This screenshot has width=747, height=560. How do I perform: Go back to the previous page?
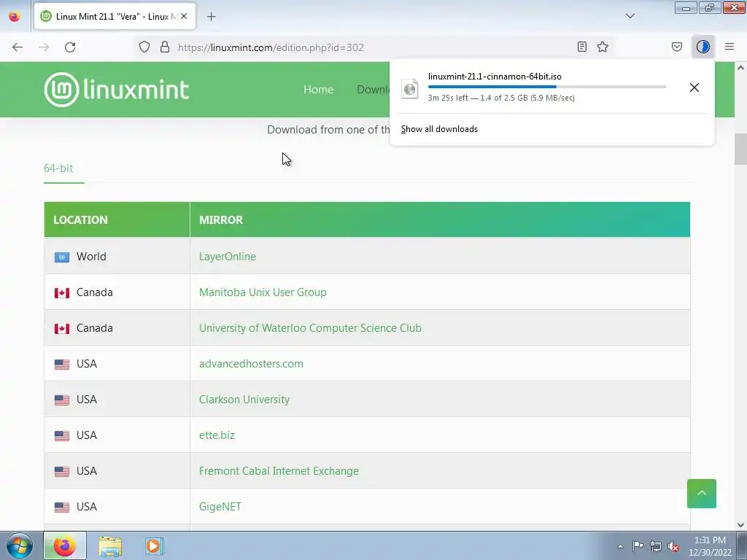[18, 47]
